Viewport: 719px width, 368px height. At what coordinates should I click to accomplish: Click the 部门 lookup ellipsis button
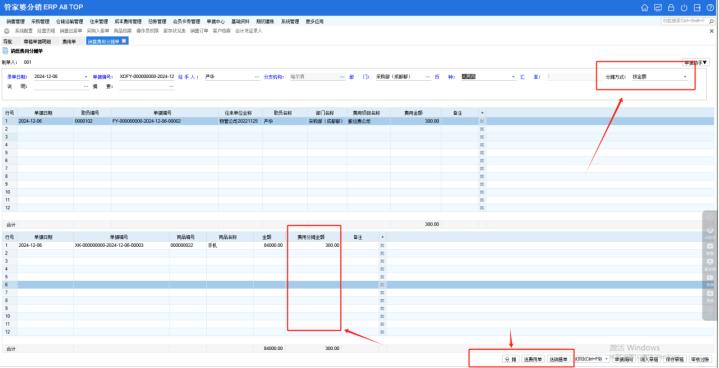tap(428, 77)
